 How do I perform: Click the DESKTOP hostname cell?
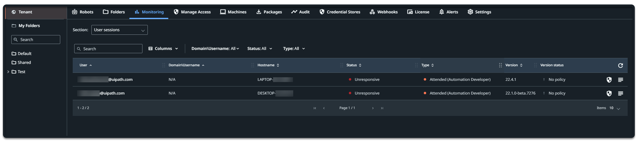(275, 93)
